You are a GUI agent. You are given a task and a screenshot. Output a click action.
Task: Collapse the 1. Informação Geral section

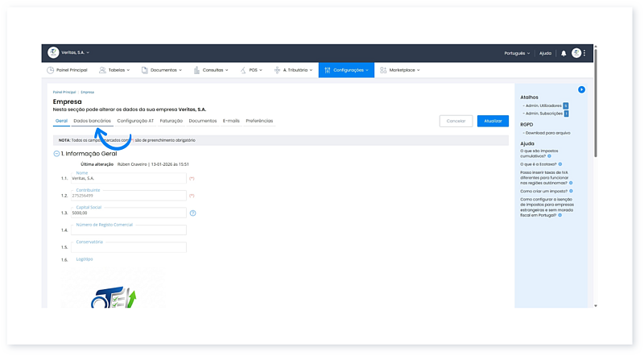tap(56, 153)
